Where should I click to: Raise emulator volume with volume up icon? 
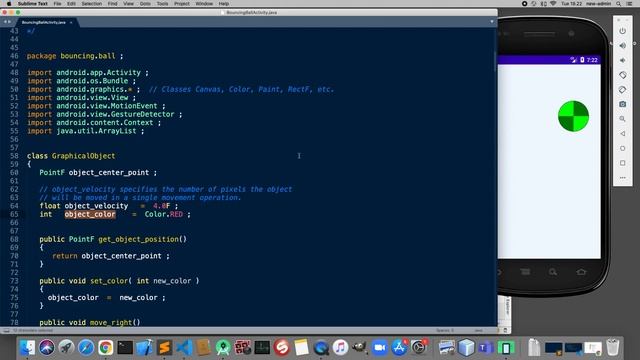(x=622, y=46)
